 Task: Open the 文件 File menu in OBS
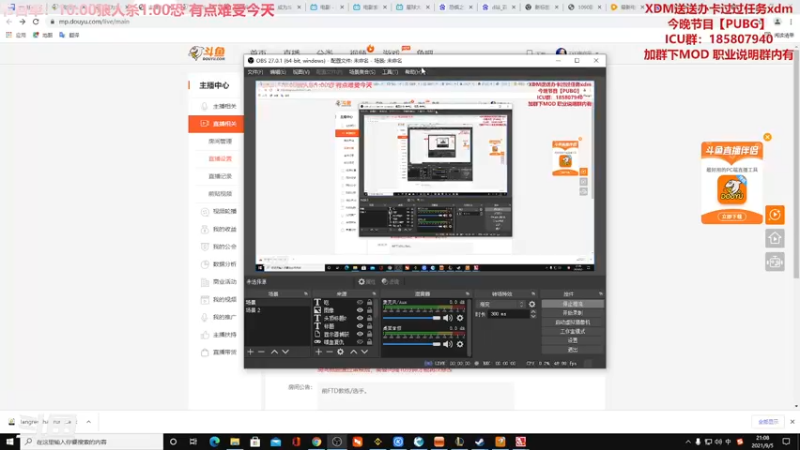(x=255, y=72)
